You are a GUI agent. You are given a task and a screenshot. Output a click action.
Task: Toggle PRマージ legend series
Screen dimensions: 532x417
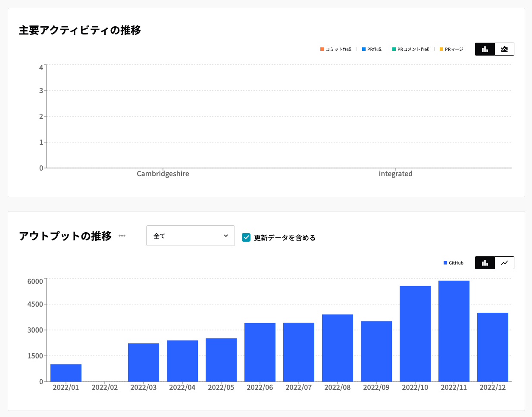click(x=451, y=49)
